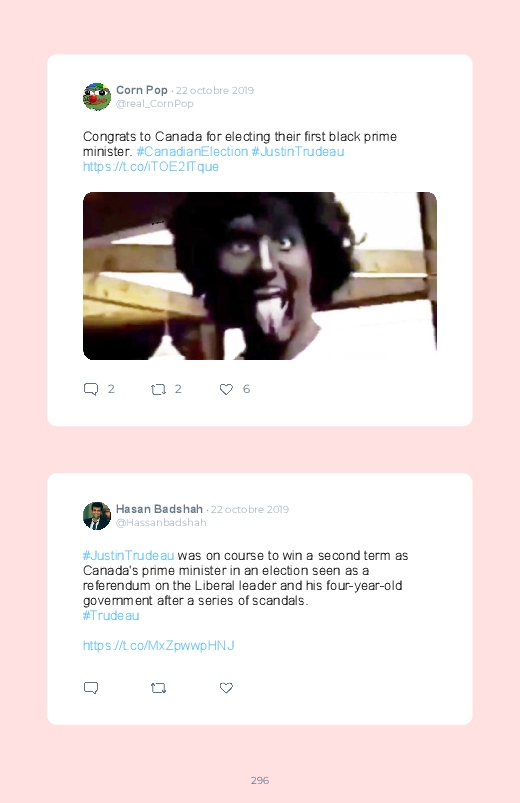Click the Hasan Badshah display name
The image size is (520, 803).
click(x=159, y=509)
